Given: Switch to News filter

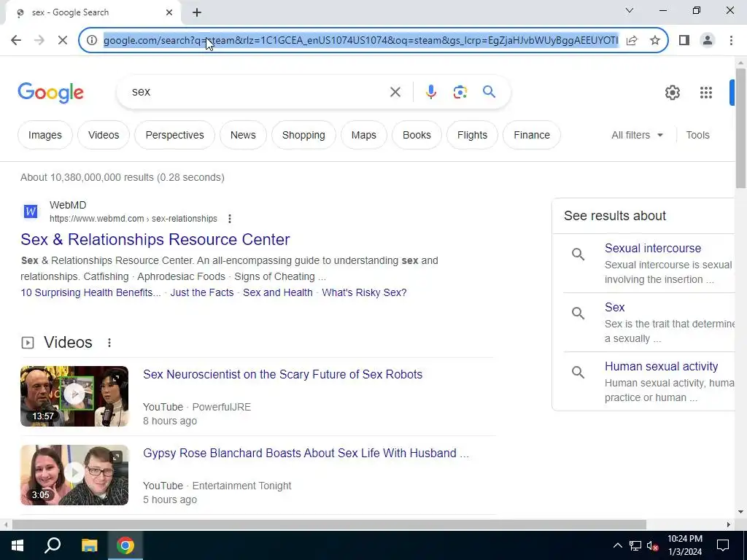Looking at the screenshot, I should tap(243, 135).
